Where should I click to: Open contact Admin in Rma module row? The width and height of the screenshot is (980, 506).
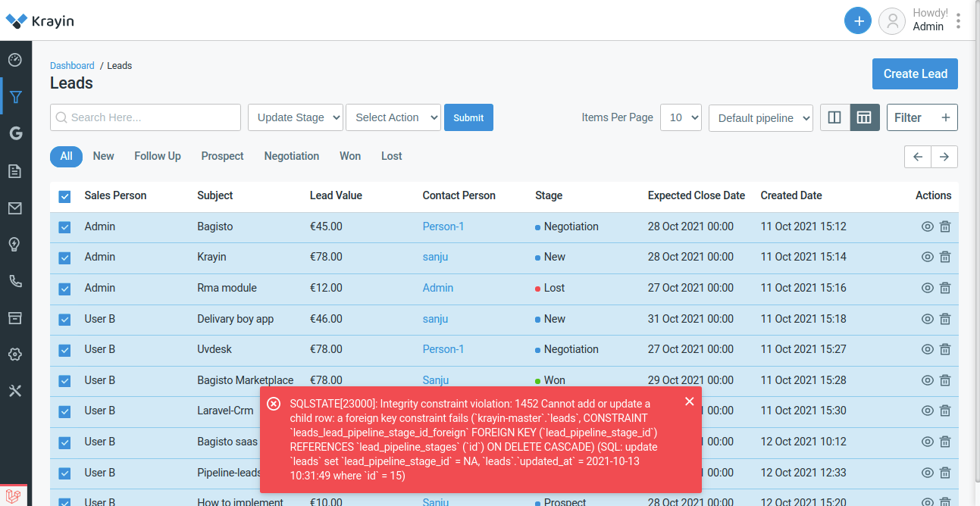(438, 288)
